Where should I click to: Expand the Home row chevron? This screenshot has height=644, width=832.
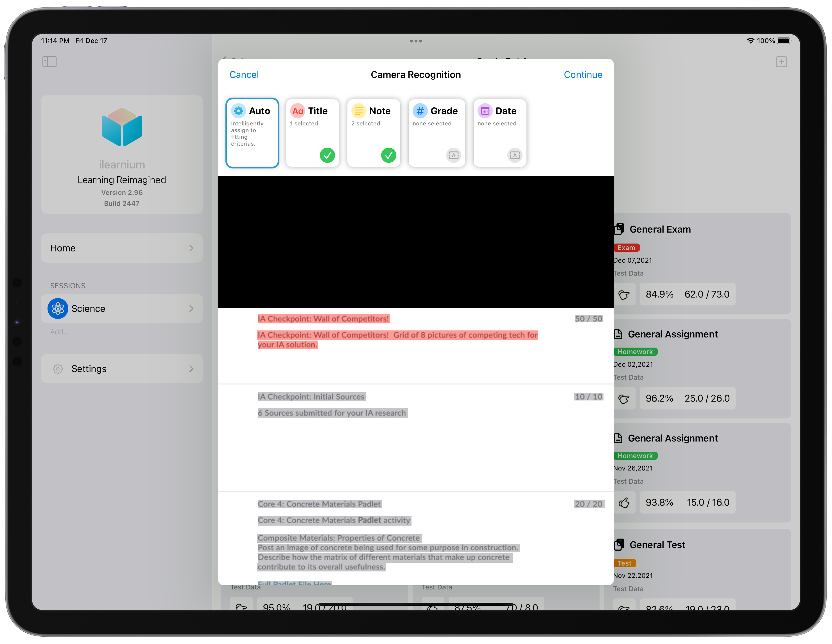(191, 248)
